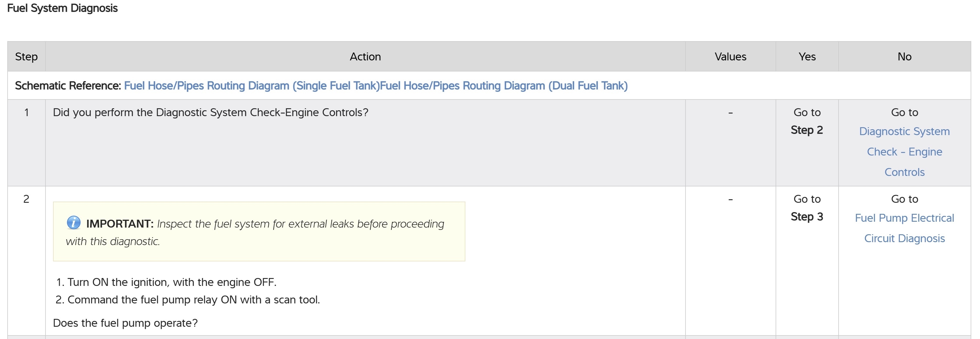Open the Fuel Pump Electrical Circuit Diagnosis link
Screen dimensions: 980x339
[904, 228]
